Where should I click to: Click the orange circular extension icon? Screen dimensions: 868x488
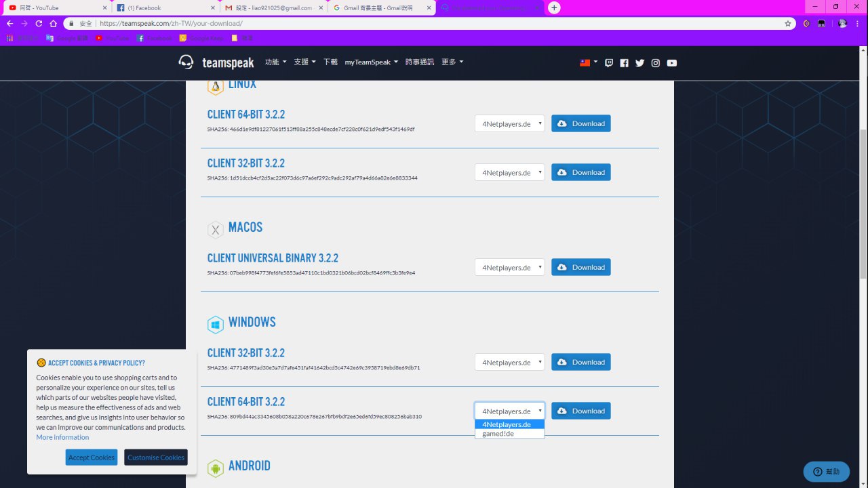point(806,23)
